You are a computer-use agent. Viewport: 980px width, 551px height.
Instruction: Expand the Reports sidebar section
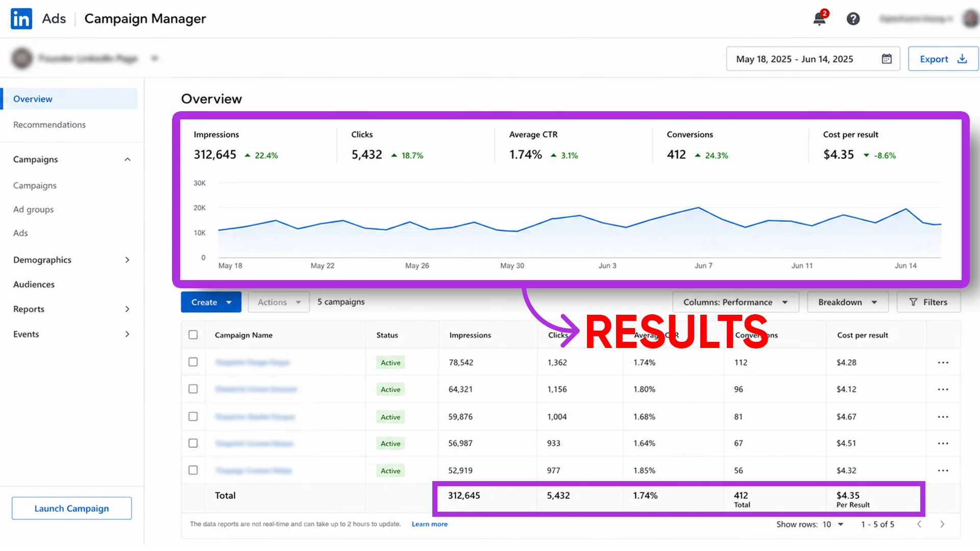(x=127, y=309)
